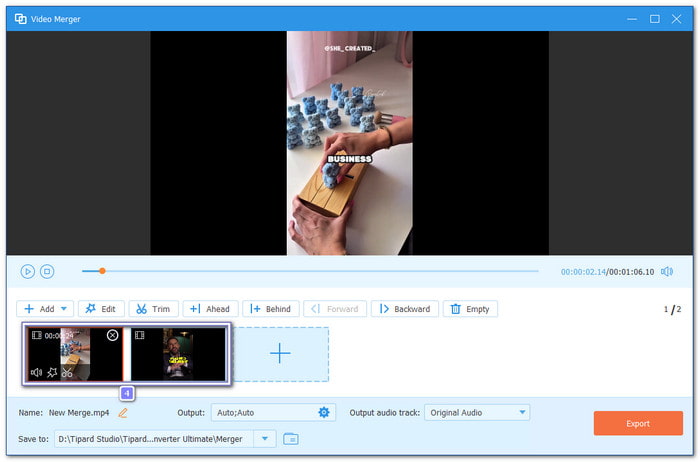Close the Video Merger window
This screenshot has width=700, height=462.
click(x=677, y=19)
